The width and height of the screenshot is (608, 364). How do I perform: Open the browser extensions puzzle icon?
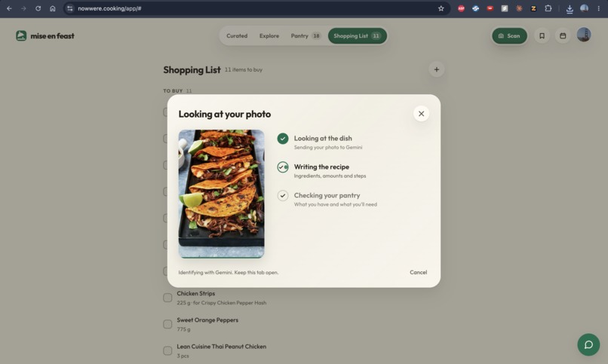point(548,8)
